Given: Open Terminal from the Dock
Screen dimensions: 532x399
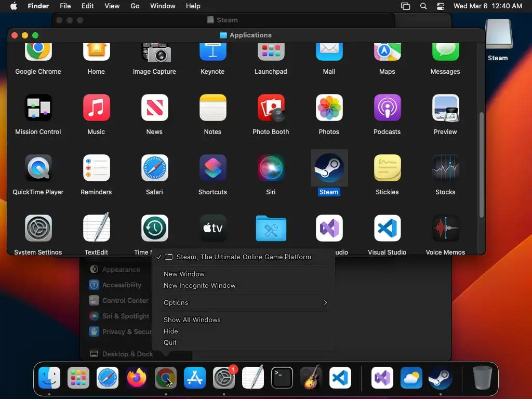Looking at the screenshot, I should tap(282, 378).
